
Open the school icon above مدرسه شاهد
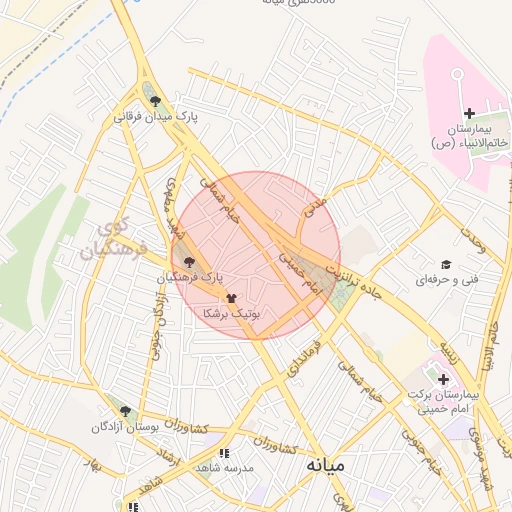224,453
